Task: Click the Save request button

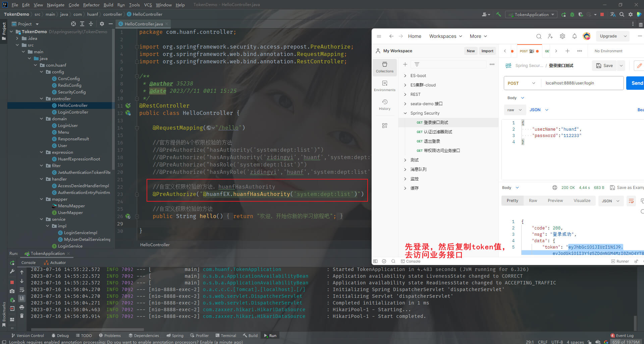Action: (604, 66)
